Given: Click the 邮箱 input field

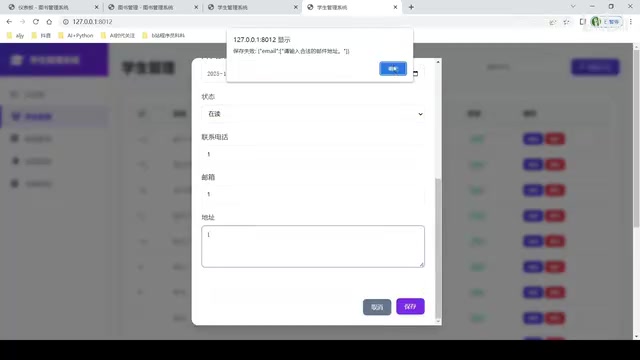Looking at the screenshot, I should click(313, 194).
